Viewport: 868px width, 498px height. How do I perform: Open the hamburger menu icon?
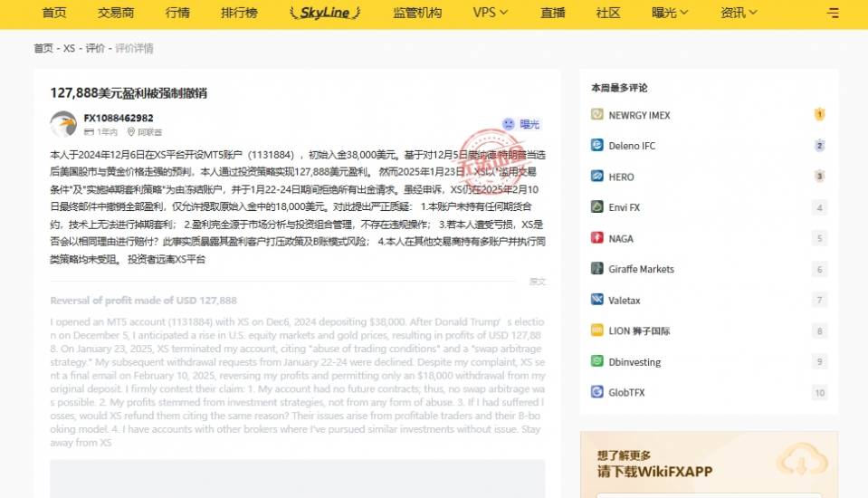pyautogui.click(x=833, y=13)
